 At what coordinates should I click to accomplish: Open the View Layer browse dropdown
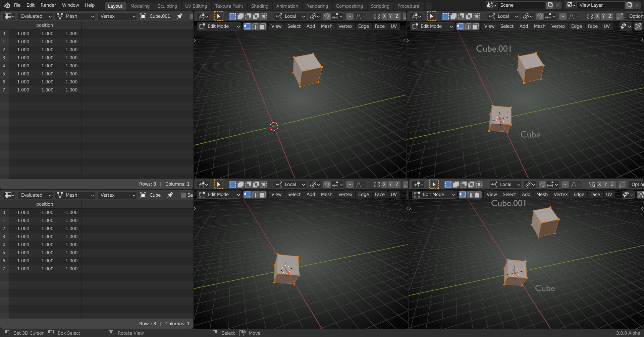pos(571,5)
